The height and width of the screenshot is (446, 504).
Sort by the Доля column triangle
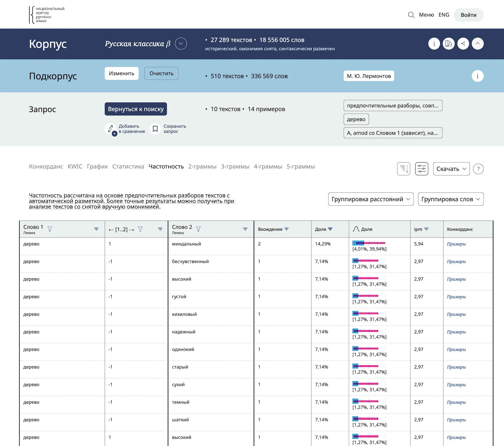pyautogui.click(x=330, y=229)
